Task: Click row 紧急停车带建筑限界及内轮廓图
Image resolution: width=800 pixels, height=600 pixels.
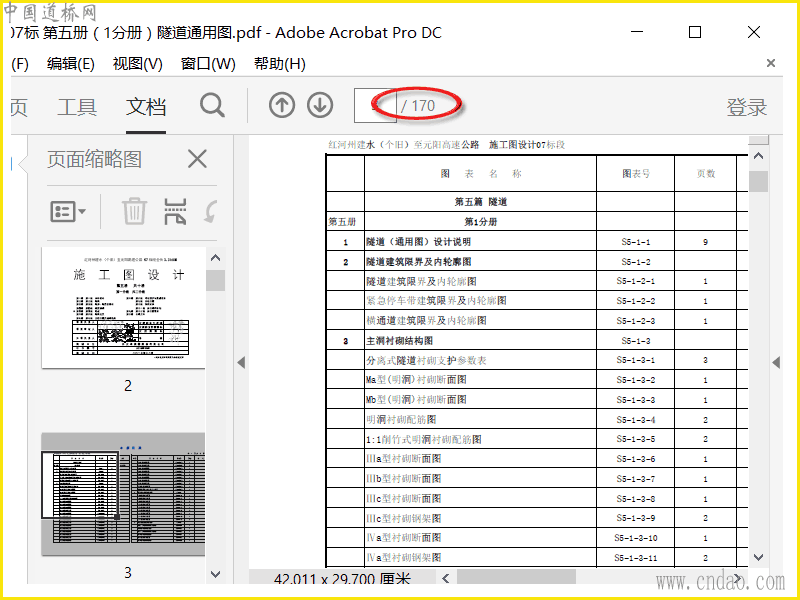Action: pos(537,301)
